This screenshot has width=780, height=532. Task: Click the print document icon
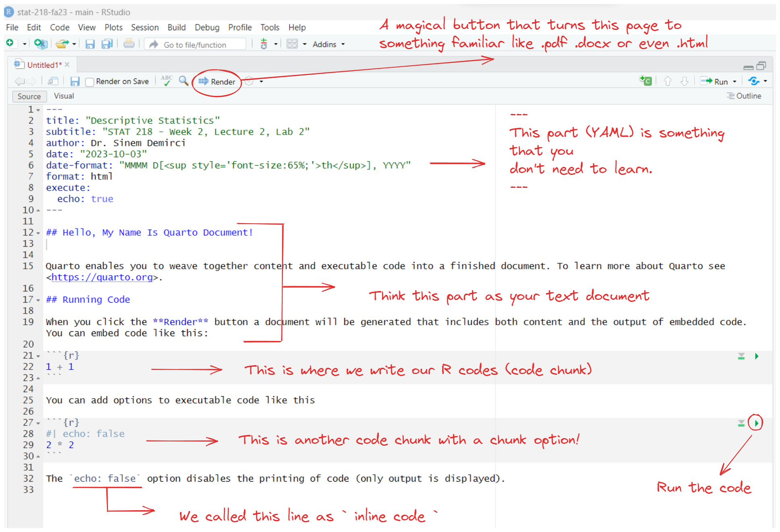[x=129, y=44]
